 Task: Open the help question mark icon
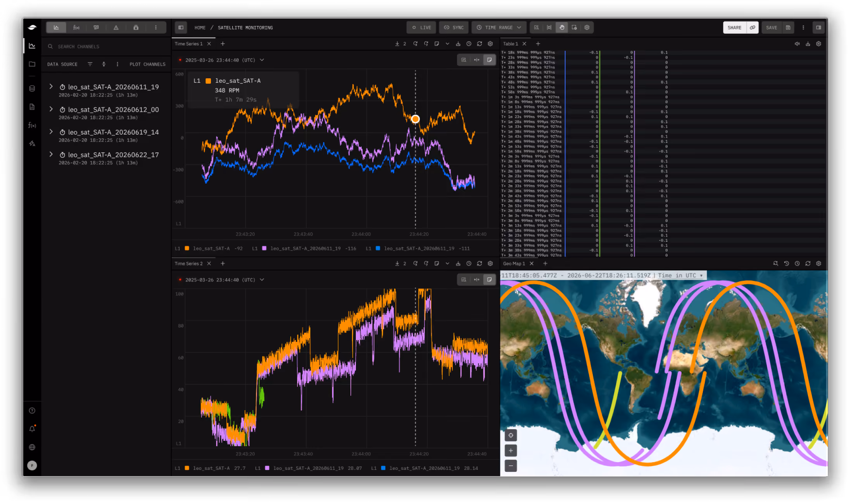tap(32, 411)
